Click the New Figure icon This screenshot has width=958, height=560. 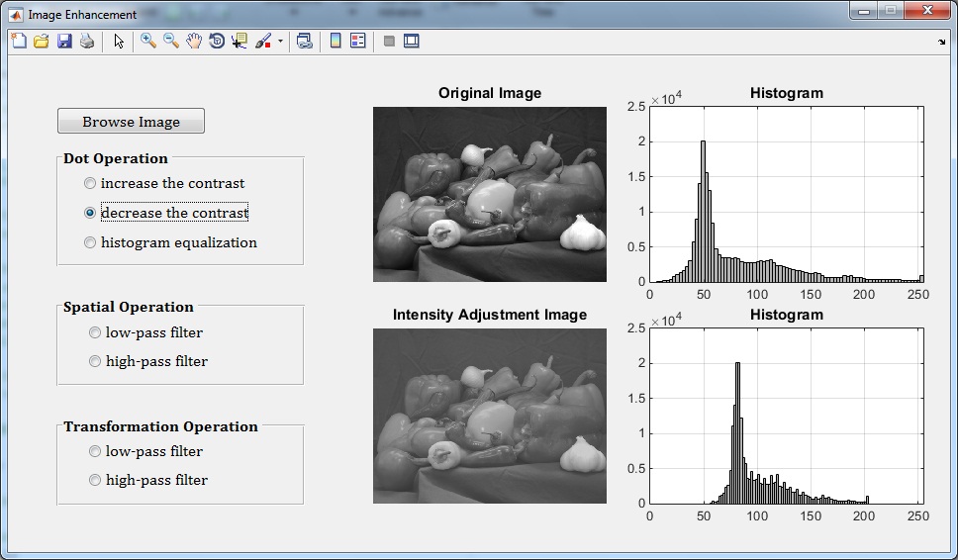pyautogui.click(x=19, y=41)
